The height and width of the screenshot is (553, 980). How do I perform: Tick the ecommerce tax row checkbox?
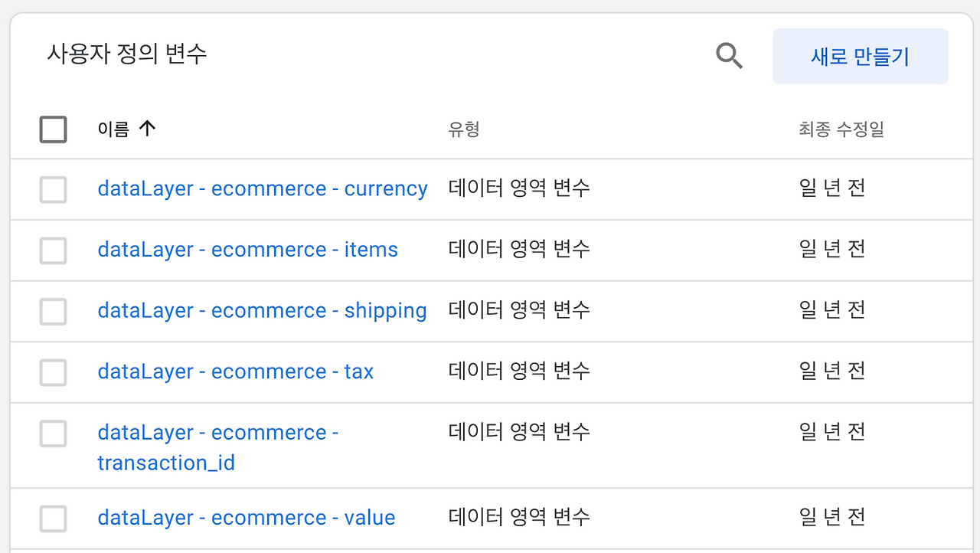click(x=53, y=372)
